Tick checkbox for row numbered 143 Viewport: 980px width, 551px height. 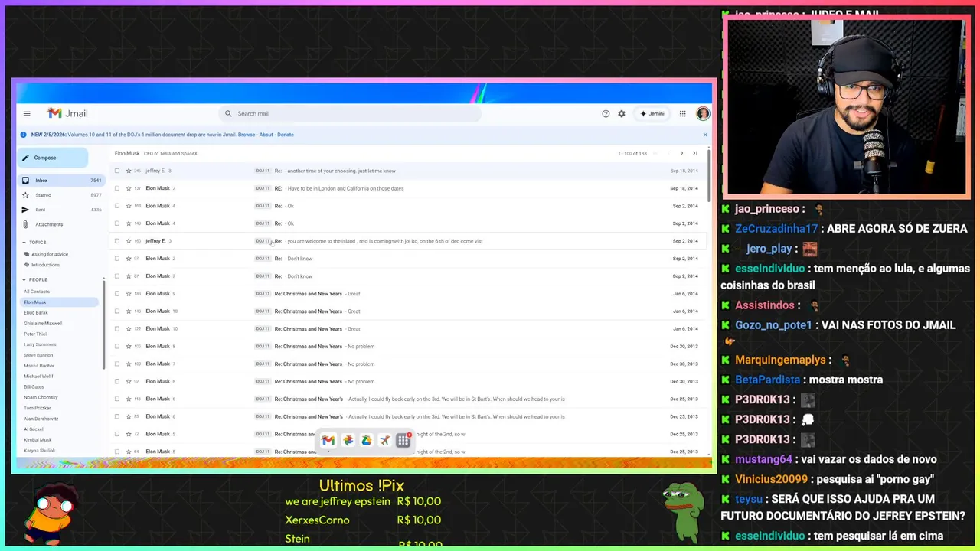(x=117, y=311)
